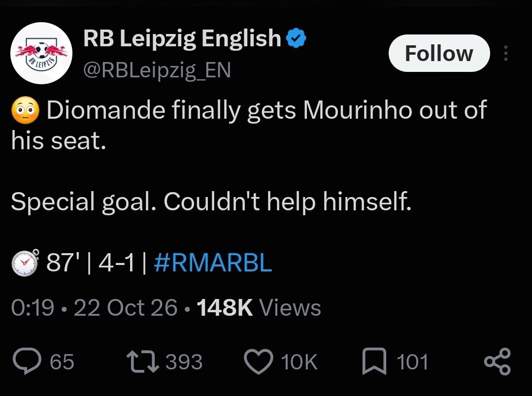The image size is (532, 396).
Task: Open the #RMARBL hashtag link
Action: pos(213,263)
